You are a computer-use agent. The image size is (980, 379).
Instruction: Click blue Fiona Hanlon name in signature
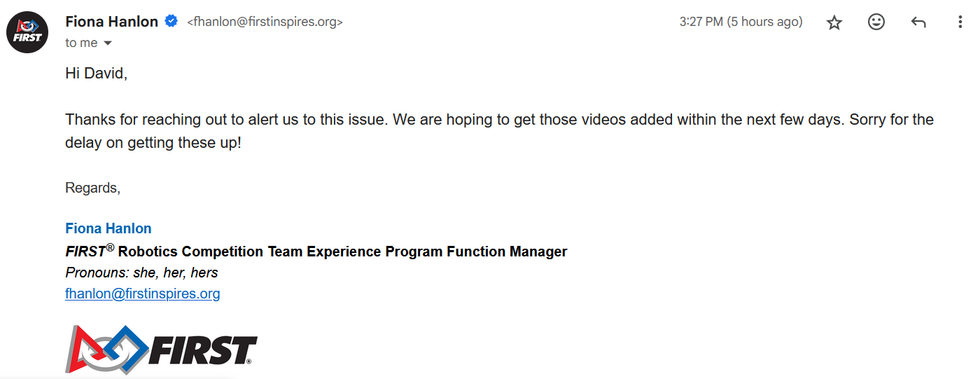tap(108, 228)
